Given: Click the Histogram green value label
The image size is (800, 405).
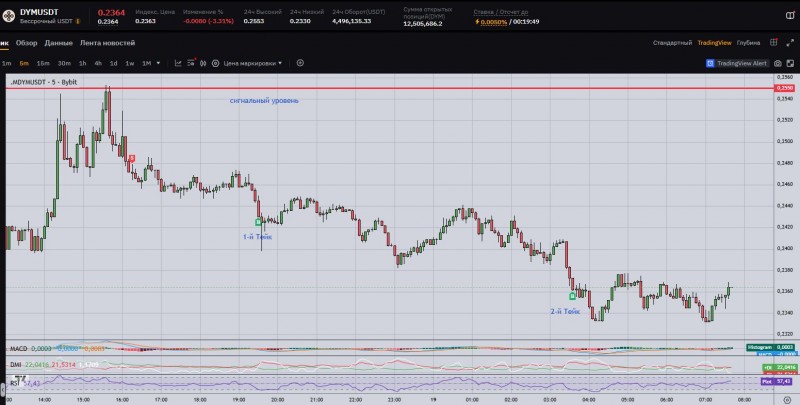Looking at the screenshot, I should pyautogui.click(x=770, y=347).
